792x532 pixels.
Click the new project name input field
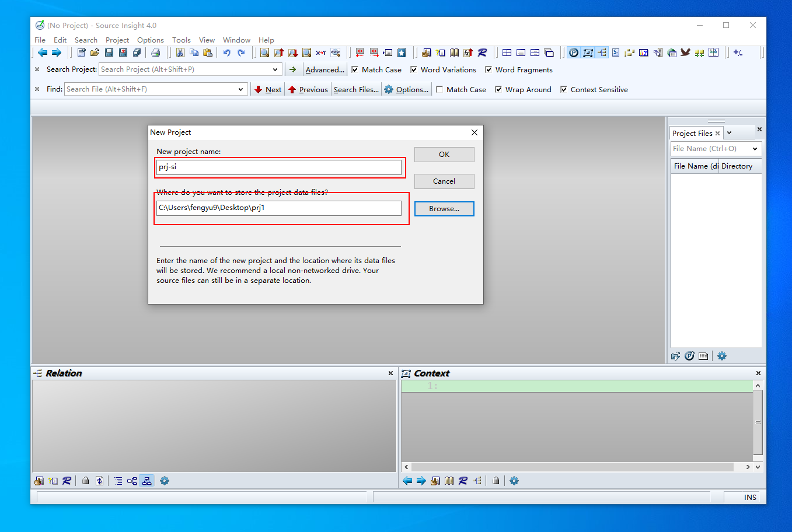pyautogui.click(x=279, y=167)
